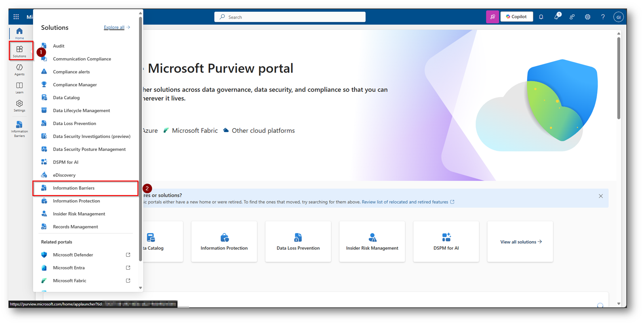Image resolution: width=644 pixels, height=325 pixels.
Task: Click the "Solutions" flyout title
Action: point(55,27)
